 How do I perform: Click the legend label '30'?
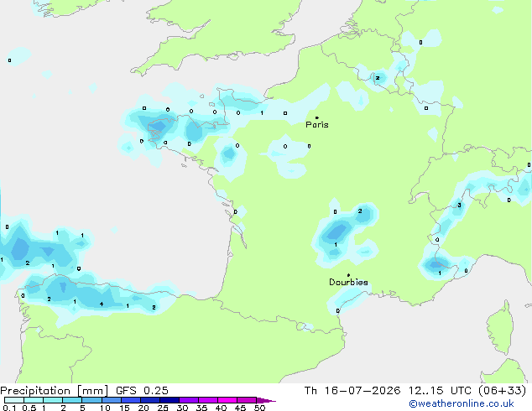click(182, 408)
